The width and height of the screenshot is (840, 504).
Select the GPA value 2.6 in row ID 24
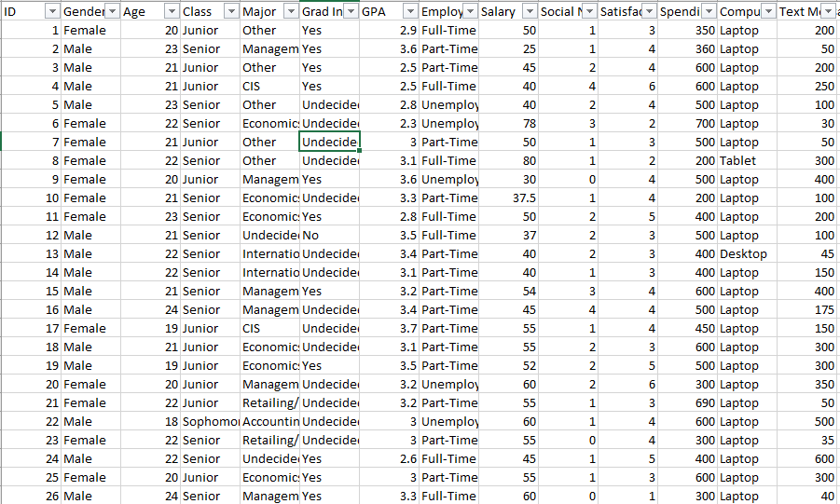(x=389, y=459)
